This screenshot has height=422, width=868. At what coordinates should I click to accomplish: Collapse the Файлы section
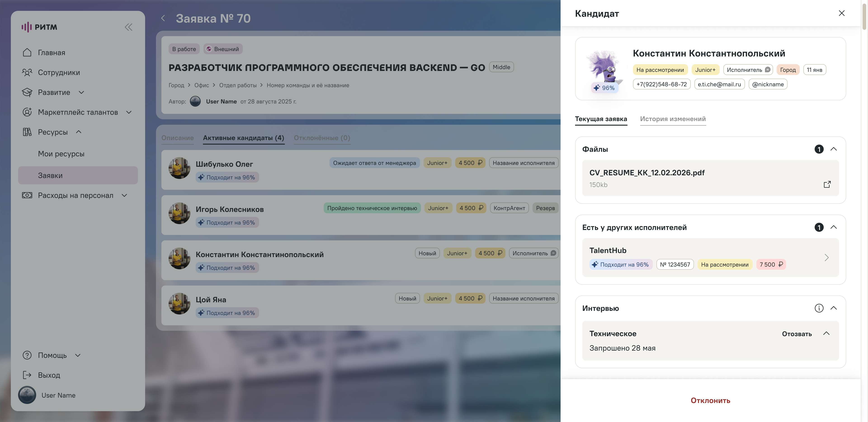[833, 149]
